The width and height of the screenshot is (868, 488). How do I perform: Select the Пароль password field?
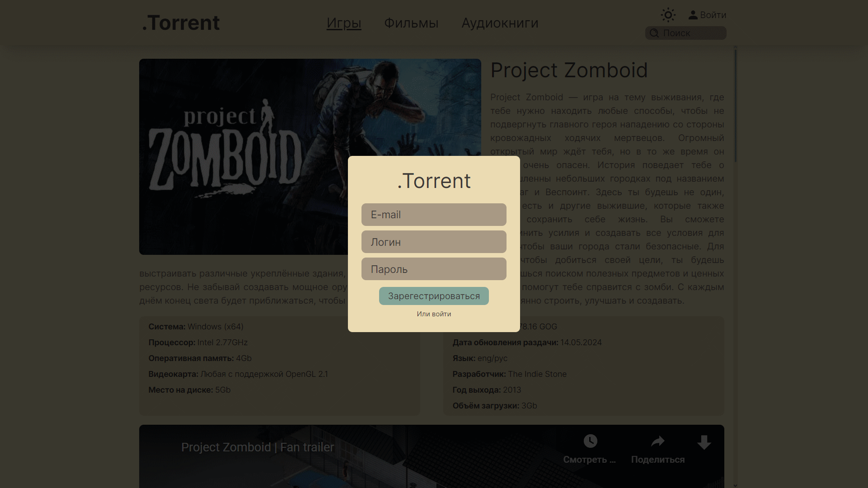(x=434, y=269)
